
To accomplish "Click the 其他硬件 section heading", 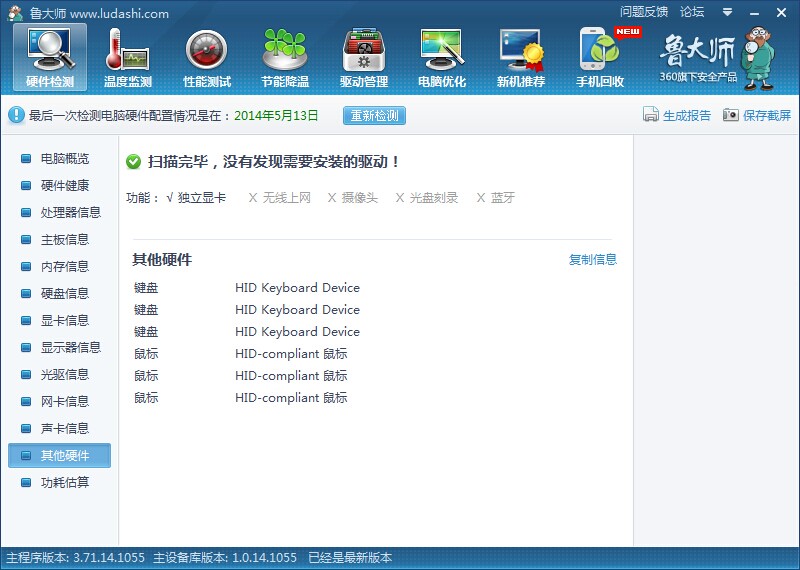I will [x=162, y=260].
